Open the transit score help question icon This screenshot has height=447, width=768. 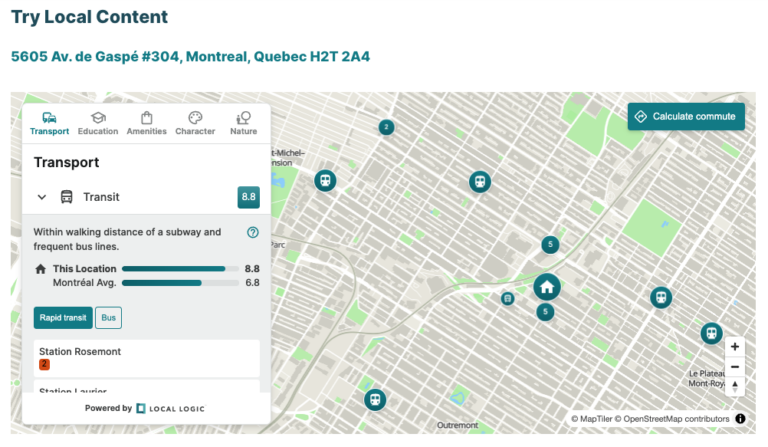pos(253,233)
